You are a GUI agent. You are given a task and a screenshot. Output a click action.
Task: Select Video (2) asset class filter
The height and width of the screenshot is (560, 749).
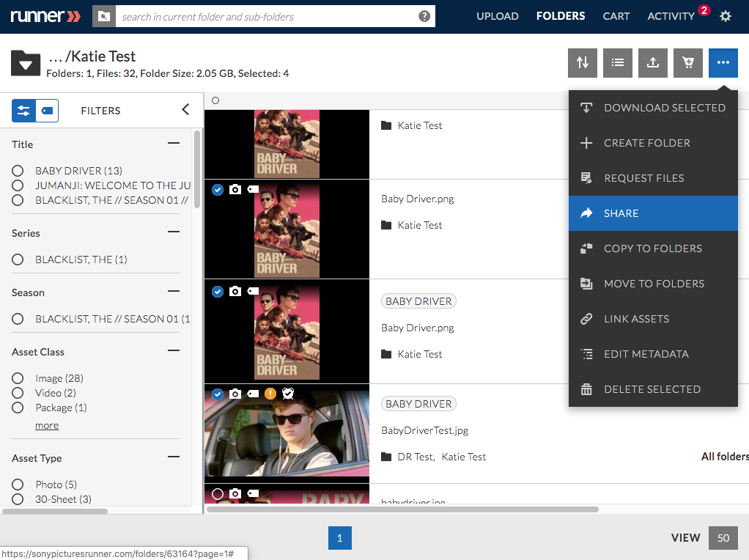[18, 393]
